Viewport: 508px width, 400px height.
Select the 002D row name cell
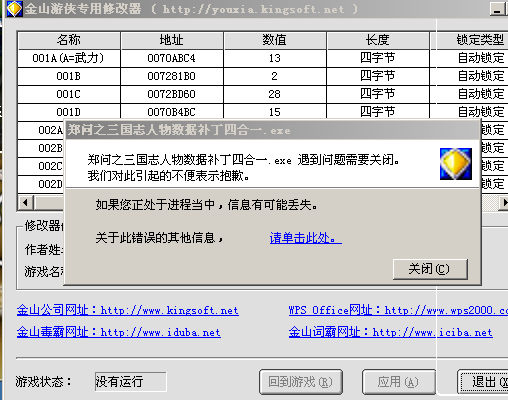[x=41, y=184]
